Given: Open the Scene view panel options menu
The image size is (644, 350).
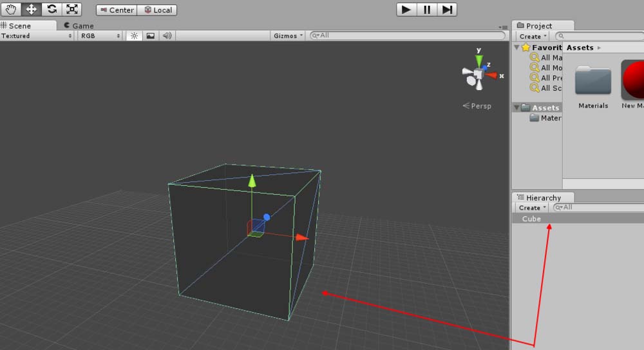Looking at the screenshot, I should 503,27.
